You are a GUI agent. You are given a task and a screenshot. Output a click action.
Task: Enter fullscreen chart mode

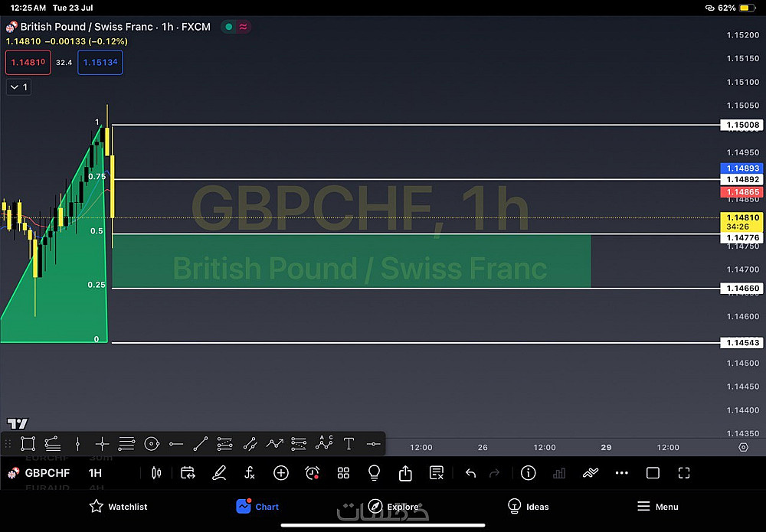684,473
